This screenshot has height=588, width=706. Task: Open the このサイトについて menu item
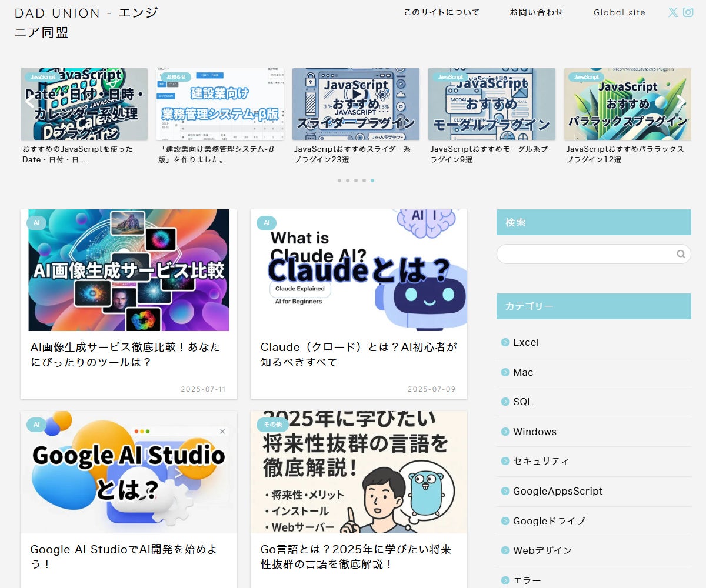442,12
